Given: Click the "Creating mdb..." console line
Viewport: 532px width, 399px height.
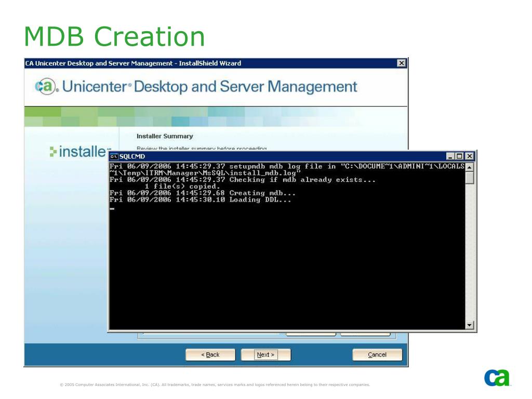Looking at the screenshot, I should pyautogui.click(x=202, y=193).
